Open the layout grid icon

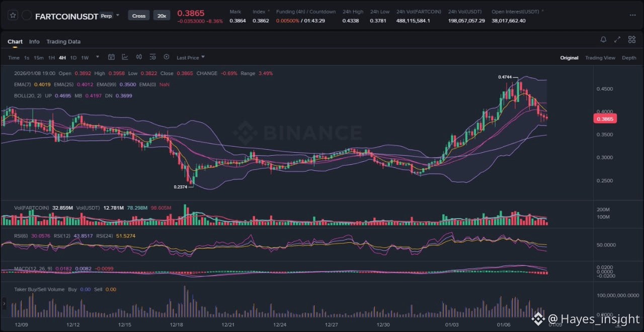tap(632, 39)
